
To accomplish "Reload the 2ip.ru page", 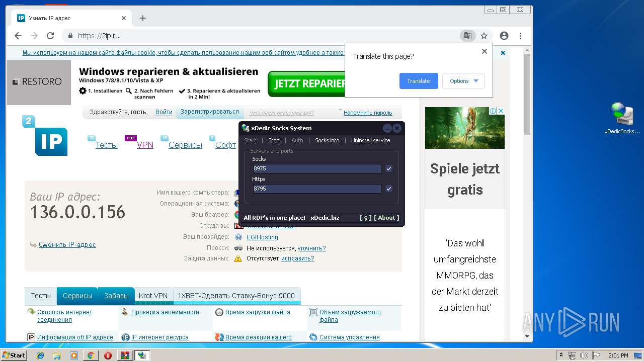I will tap(50, 36).
